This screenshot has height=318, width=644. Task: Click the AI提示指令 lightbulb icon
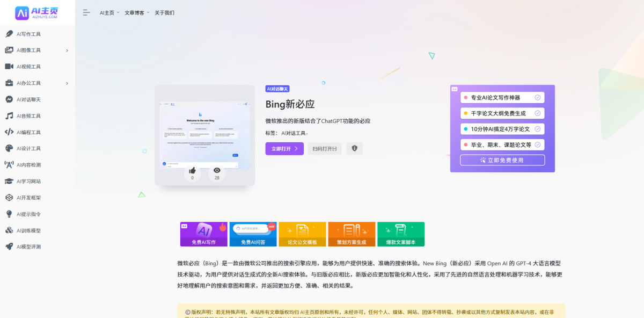9,214
